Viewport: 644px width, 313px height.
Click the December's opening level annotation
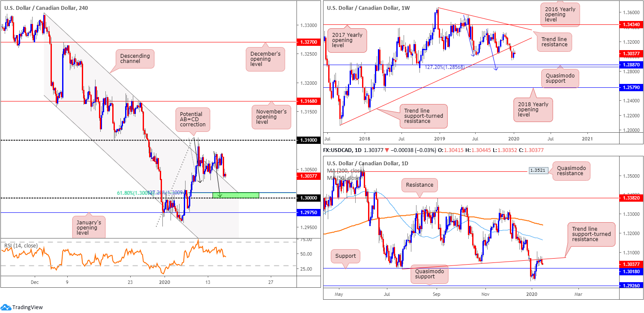coord(267,59)
